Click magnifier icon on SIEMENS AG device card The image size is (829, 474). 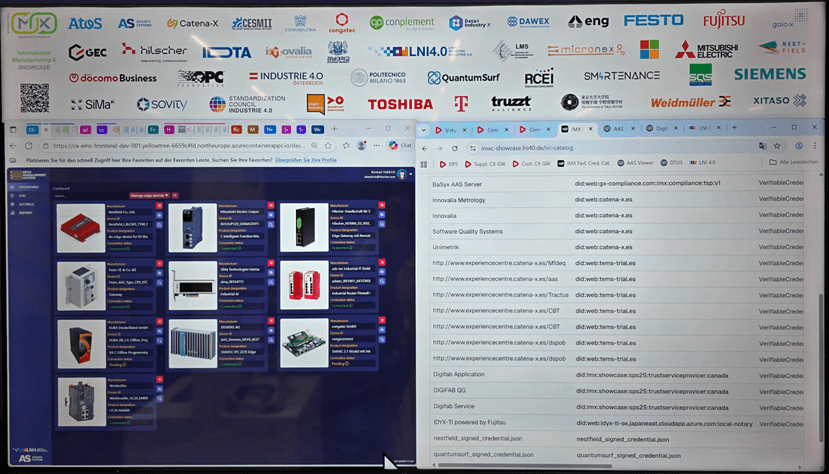click(271, 340)
